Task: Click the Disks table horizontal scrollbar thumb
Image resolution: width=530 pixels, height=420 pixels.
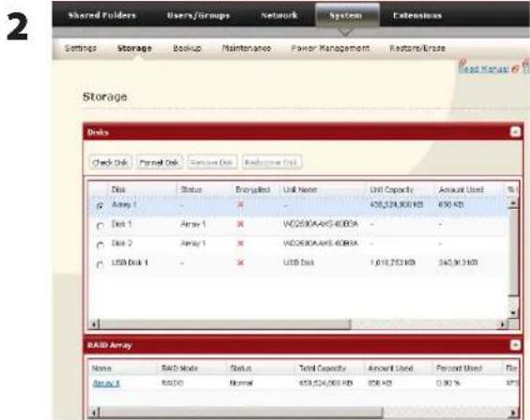Action: click(225, 324)
